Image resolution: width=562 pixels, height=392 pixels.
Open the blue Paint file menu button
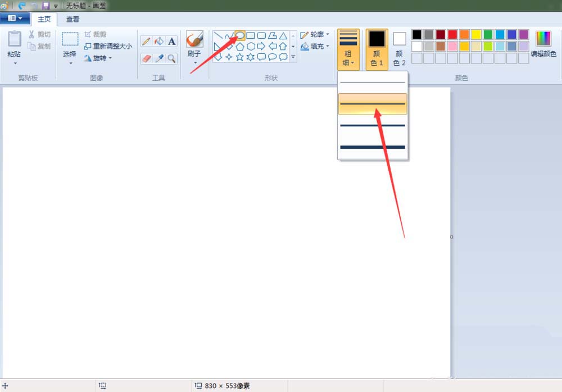tap(15, 19)
